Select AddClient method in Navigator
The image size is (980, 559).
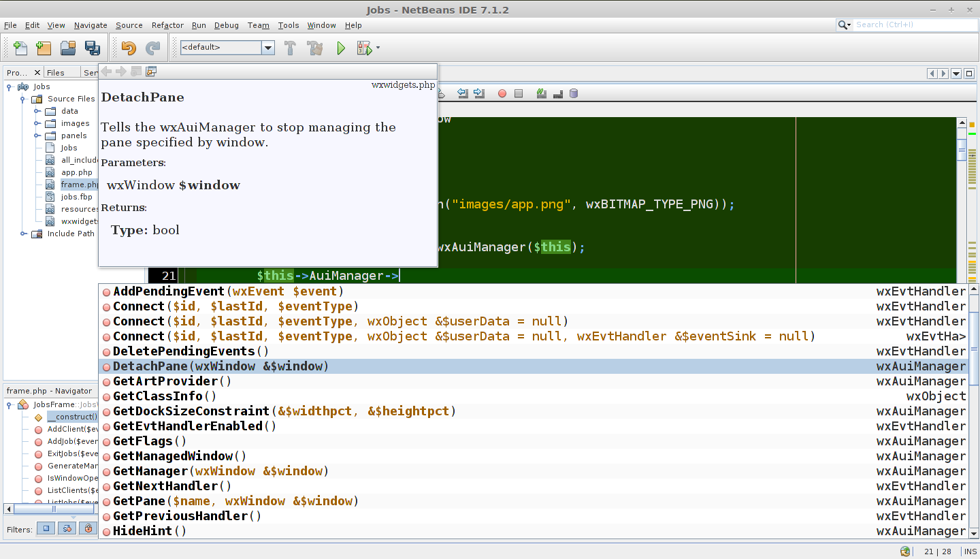point(72,429)
